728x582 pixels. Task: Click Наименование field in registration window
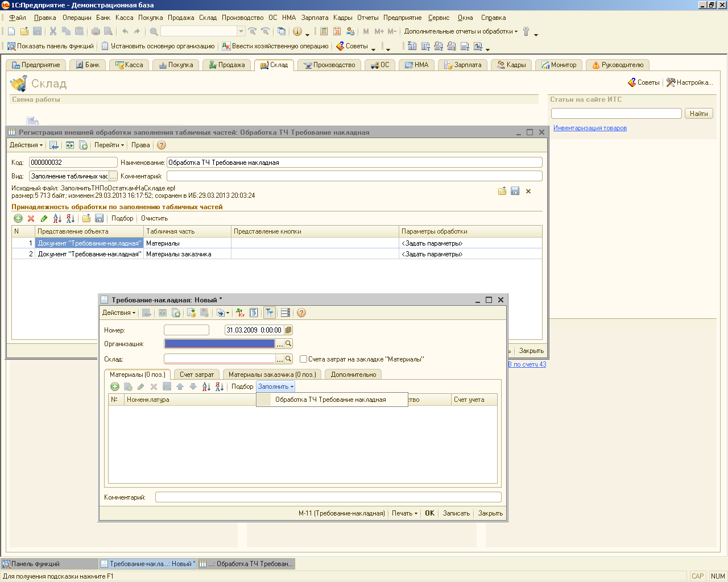pos(354,163)
